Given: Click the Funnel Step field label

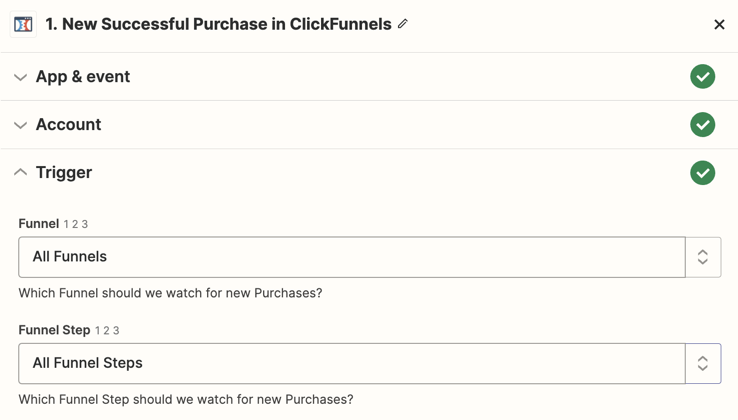Looking at the screenshot, I should tap(54, 330).
